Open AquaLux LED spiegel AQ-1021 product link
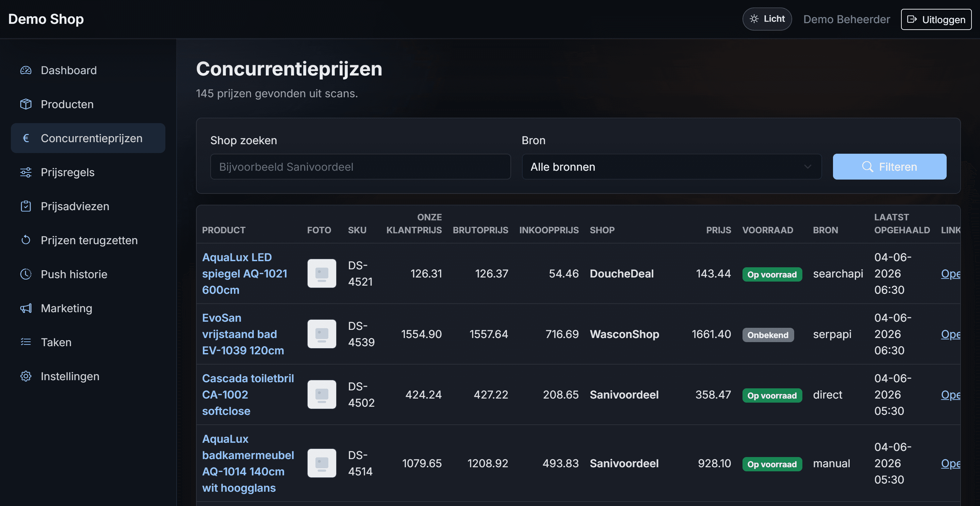The image size is (980, 506). tap(245, 274)
